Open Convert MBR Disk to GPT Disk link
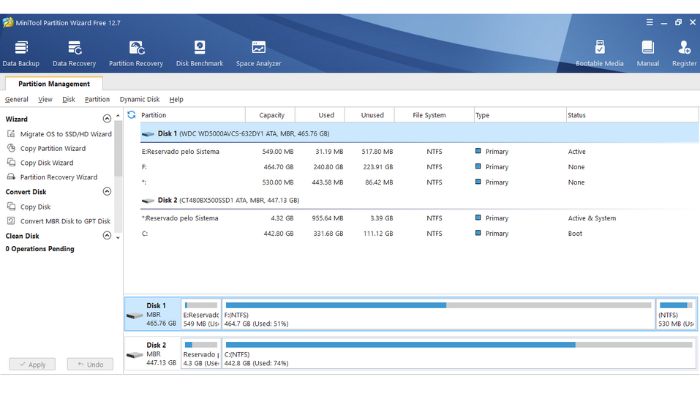This screenshot has height=400, width=700. 65,221
